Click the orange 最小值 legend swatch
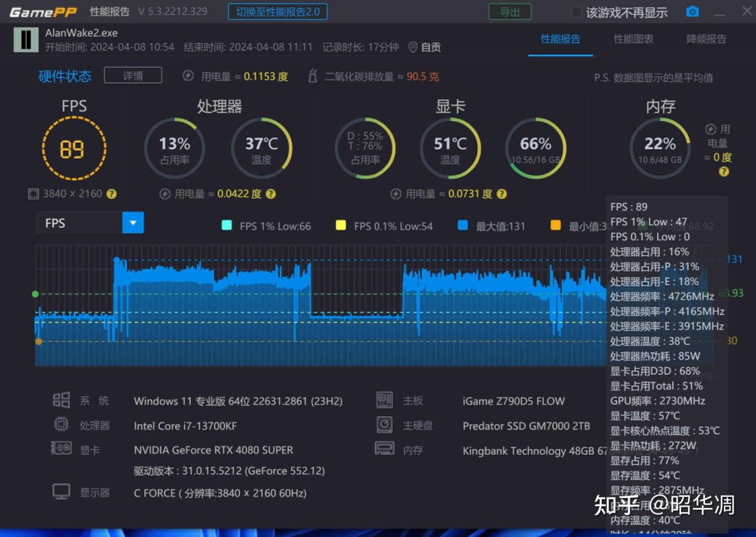756x537 pixels. [555, 225]
